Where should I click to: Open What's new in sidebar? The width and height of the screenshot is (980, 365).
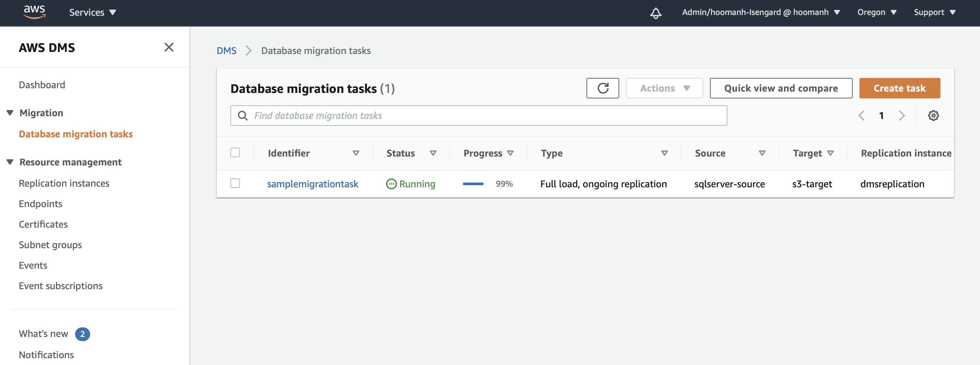(x=43, y=334)
